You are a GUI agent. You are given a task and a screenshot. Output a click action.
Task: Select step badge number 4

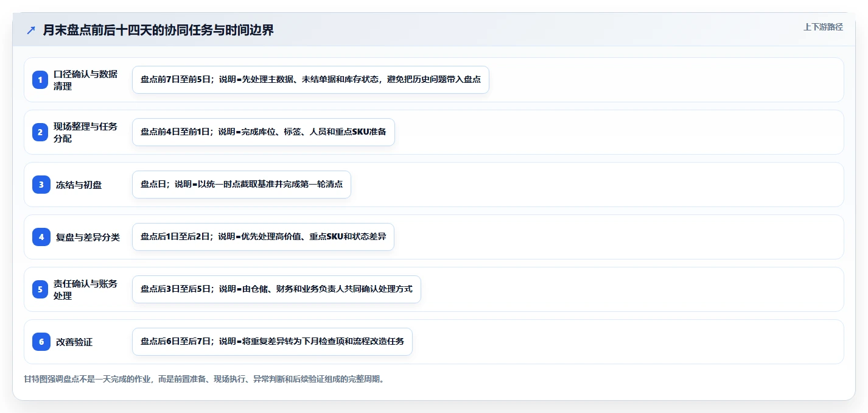(41, 237)
